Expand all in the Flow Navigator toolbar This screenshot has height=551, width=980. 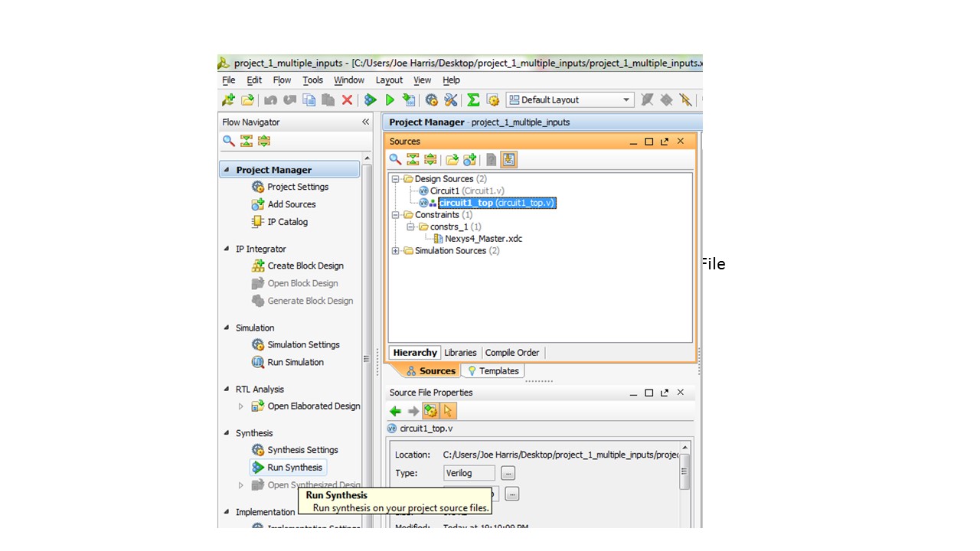(x=264, y=141)
